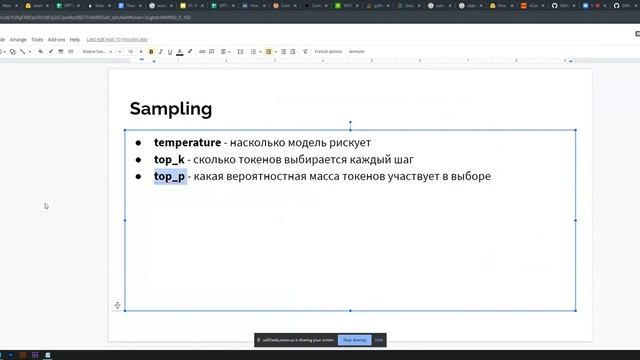Open the Help menu

tap(75, 40)
